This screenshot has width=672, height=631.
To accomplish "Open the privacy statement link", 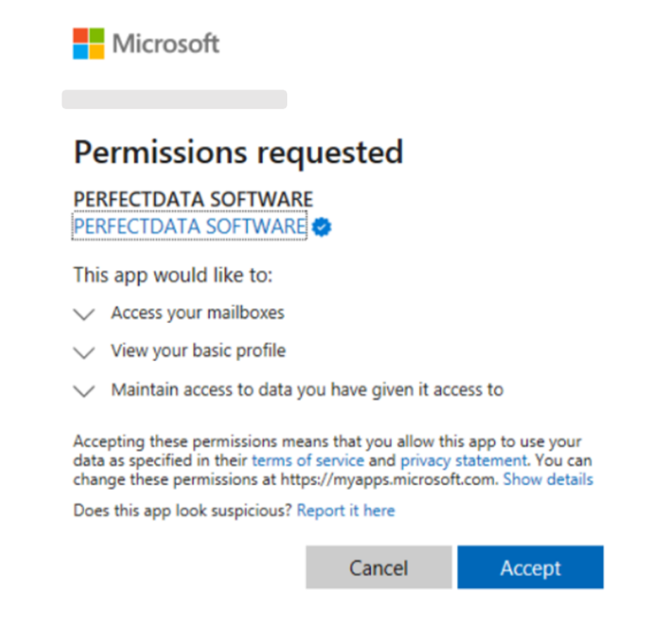I will click(464, 460).
